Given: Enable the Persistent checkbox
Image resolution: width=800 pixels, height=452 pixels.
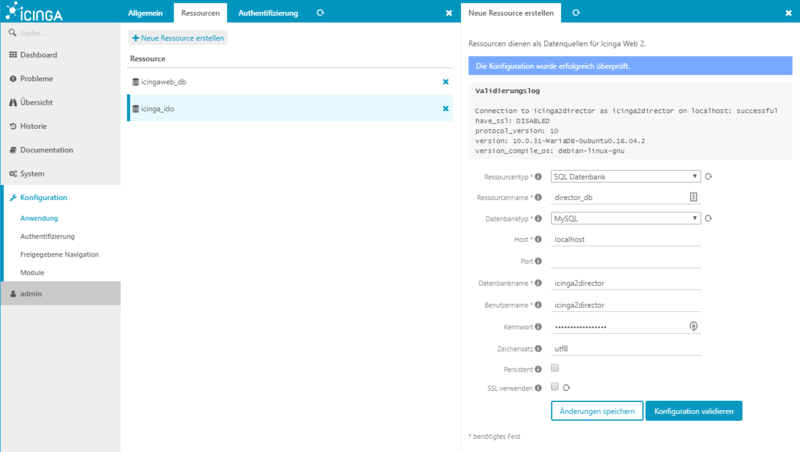Looking at the screenshot, I should 555,368.
